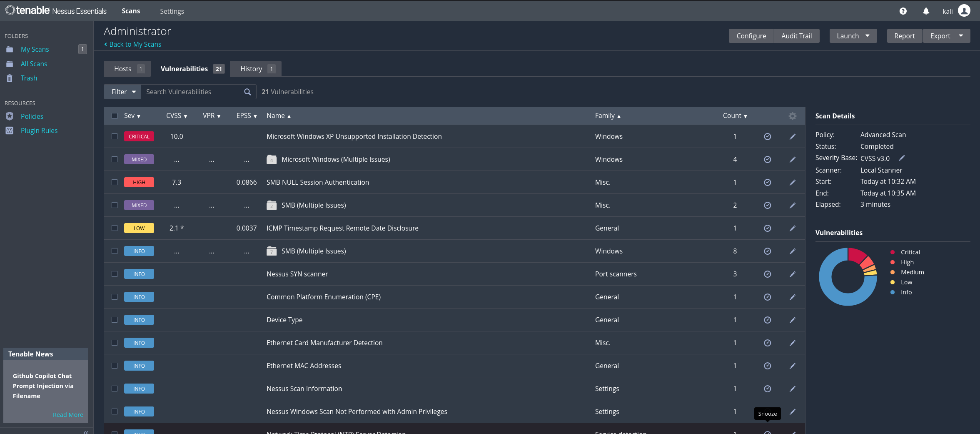980x434 pixels.
Task: Edit the ICMP Timestamp Request row
Action: pyautogui.click(x=793, y=228)
